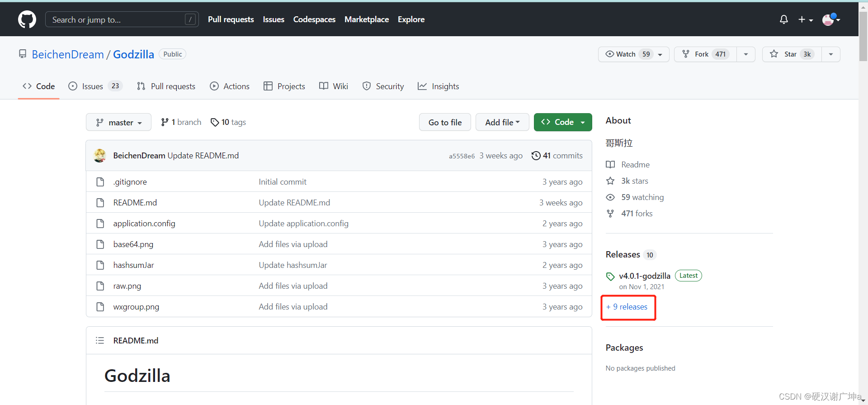Open the master branch selector
868x405 pixels.
click(118, 122)
